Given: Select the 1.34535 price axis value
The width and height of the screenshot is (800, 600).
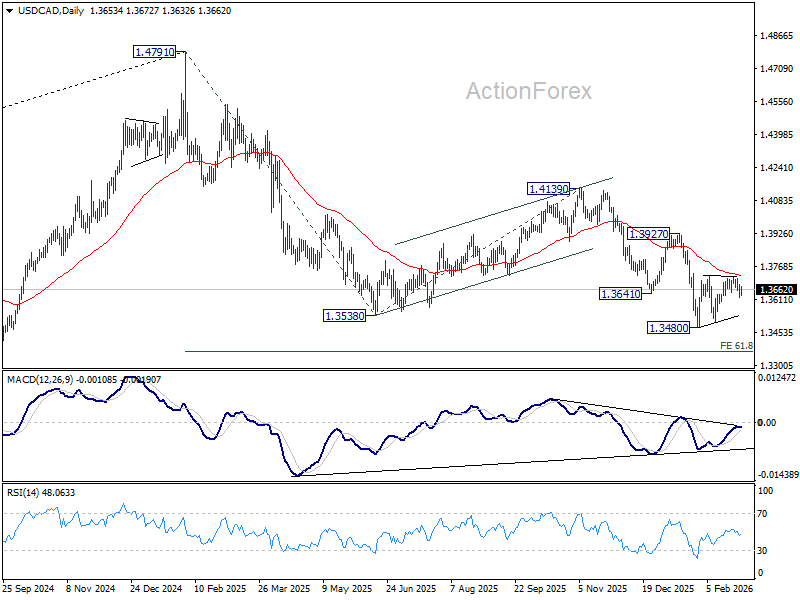Looking at the screenshot, I should 777,333.
